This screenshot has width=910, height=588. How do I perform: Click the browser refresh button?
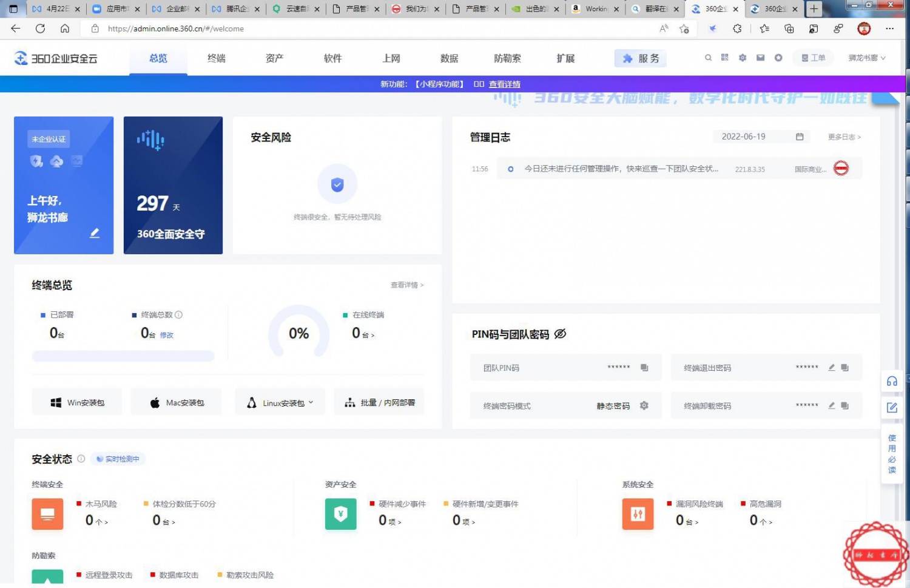(40, 29)
